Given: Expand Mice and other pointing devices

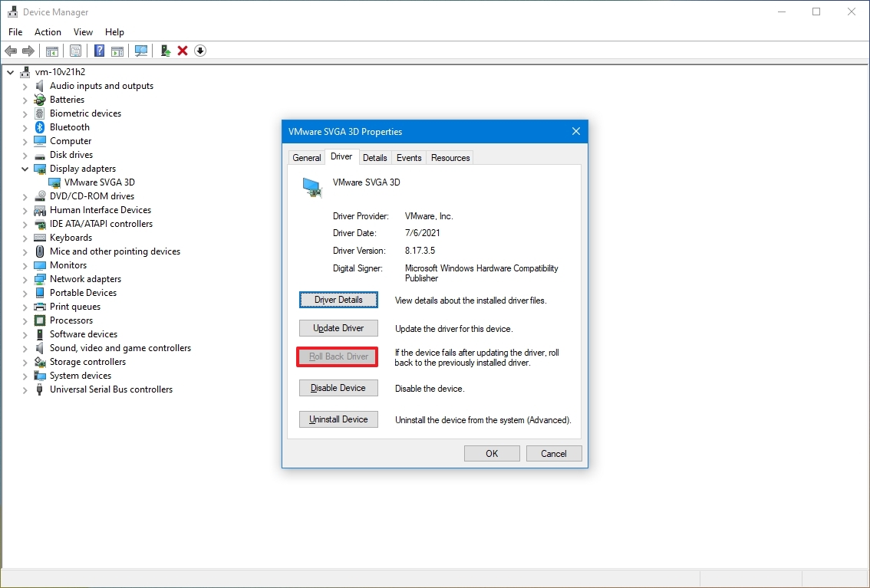Looking at the screenshot, I should pos(25,251).
